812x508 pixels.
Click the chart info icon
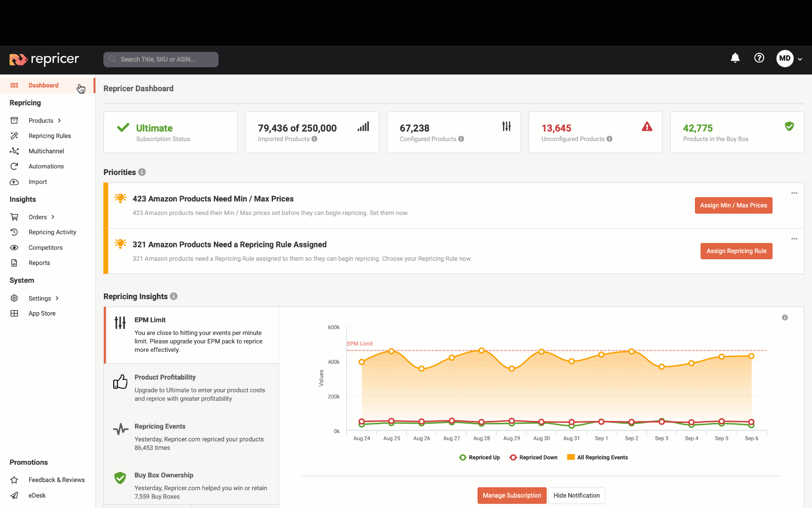(785, 317)
